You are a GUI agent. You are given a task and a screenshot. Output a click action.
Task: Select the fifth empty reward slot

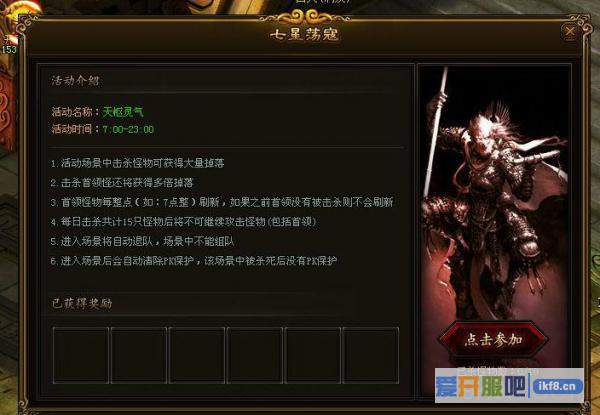313,355
